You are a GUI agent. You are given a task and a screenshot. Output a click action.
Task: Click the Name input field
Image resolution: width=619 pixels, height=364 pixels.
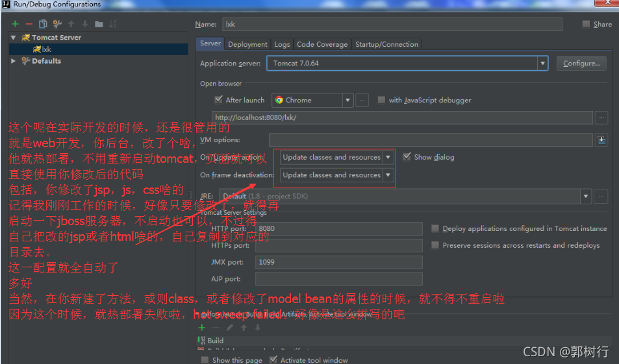[x=392, y=24]
